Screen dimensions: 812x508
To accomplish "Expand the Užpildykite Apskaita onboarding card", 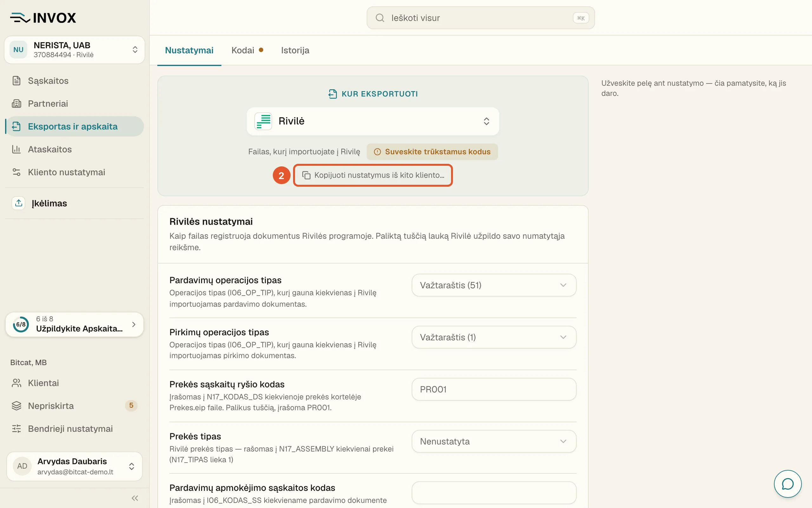I will [75, 324].
